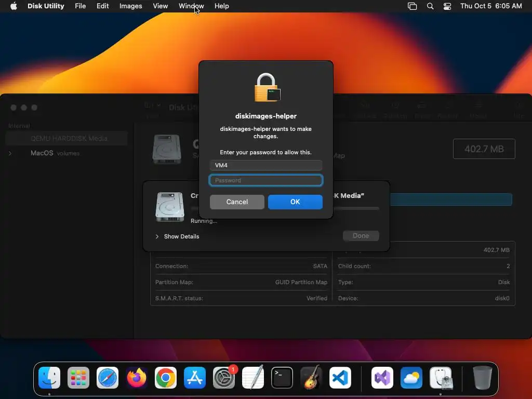Launch Visual Studio Code from the Dock

coord(340,378)
